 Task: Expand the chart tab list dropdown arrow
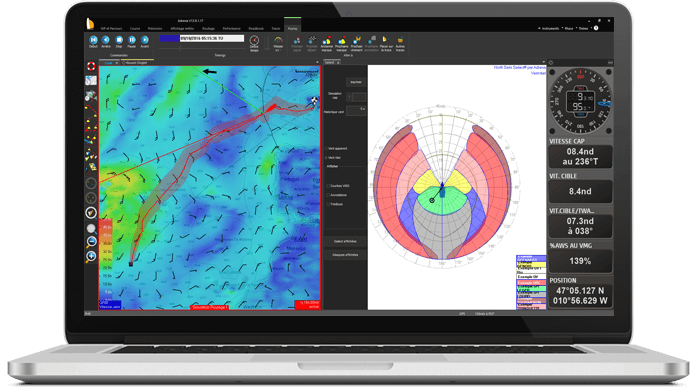(x=317, y=62)
